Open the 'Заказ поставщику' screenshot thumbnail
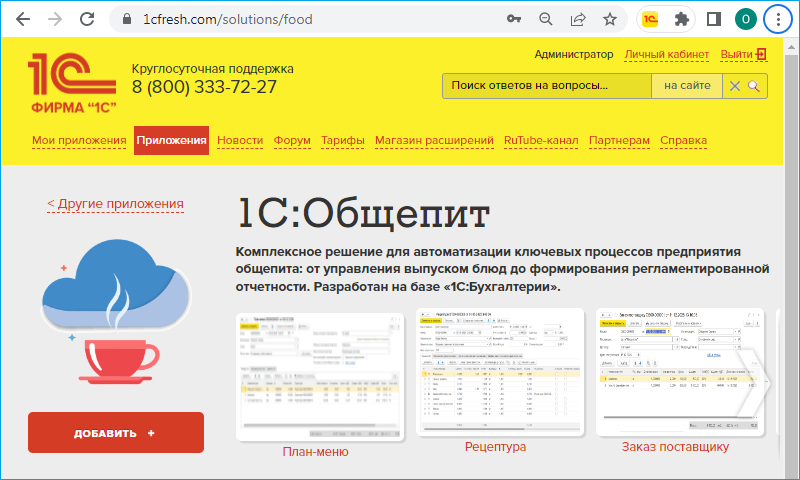Image resolution: width=800 pixels, height=480 pixels. [x=680, y=372]
